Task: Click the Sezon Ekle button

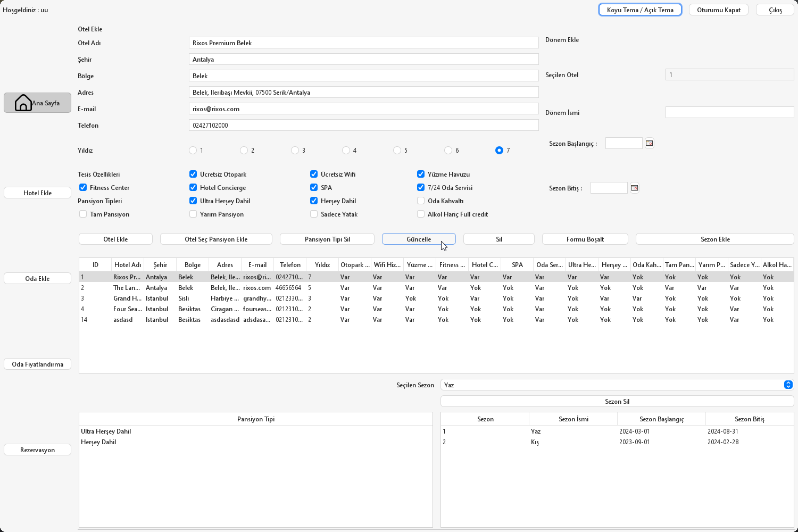Action: point(715,239)
